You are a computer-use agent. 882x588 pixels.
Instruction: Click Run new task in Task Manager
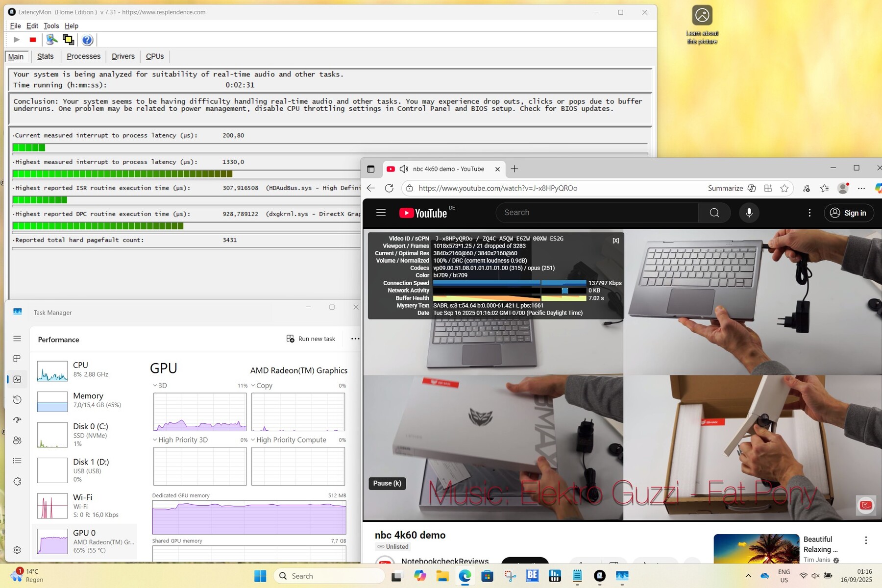coord(311,339)
